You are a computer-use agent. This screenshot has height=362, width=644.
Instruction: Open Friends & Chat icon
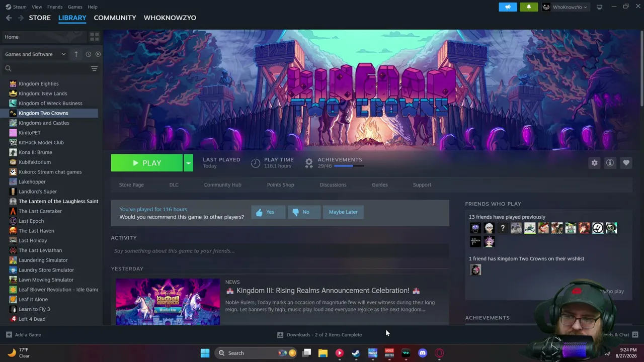click(635, 335)
